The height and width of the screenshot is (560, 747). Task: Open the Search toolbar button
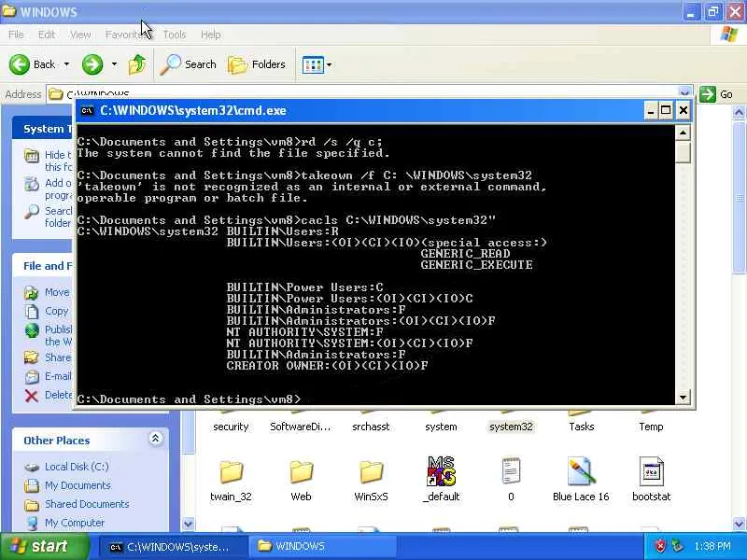coord(189,64)
